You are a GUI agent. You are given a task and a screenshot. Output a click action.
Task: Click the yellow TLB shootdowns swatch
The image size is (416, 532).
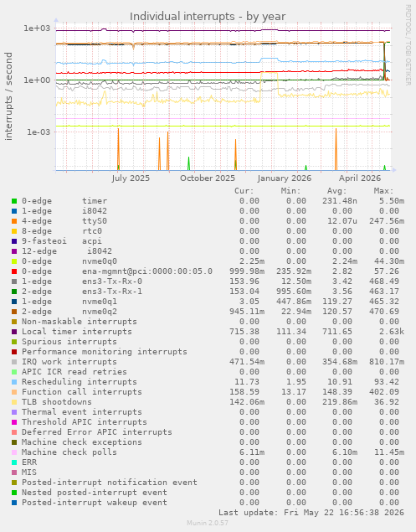(14, 402)
